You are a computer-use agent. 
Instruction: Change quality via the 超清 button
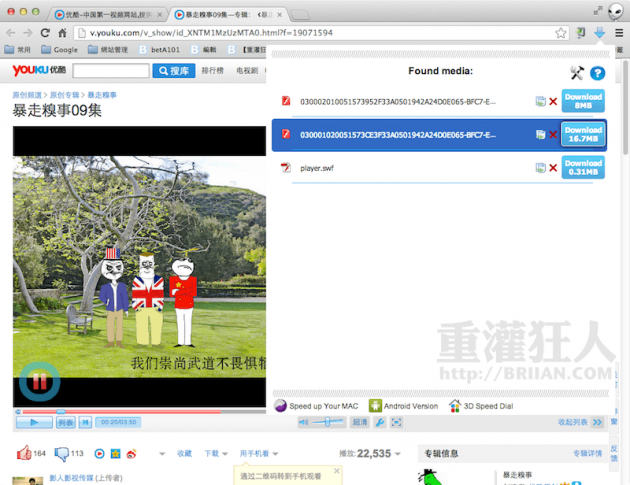pyautogui.click(x=360, y=422)
